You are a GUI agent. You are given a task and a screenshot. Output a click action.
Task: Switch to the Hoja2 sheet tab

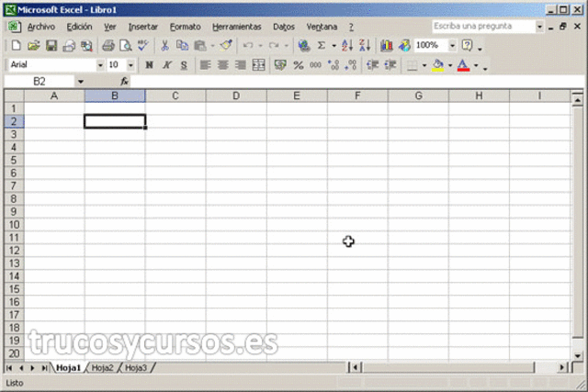[102, 367]
